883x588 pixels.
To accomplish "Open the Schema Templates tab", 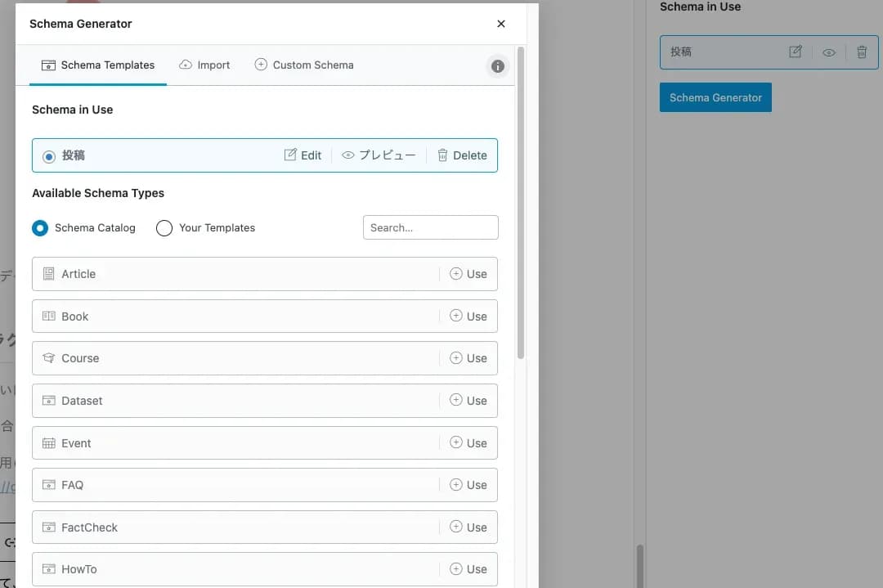I will click(98, 65).
